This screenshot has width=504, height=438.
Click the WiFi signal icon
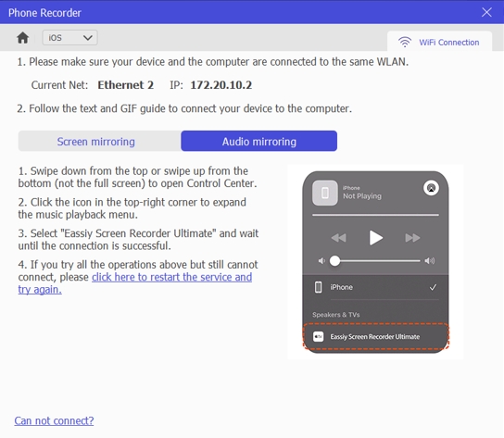click(x=405, y=42)
